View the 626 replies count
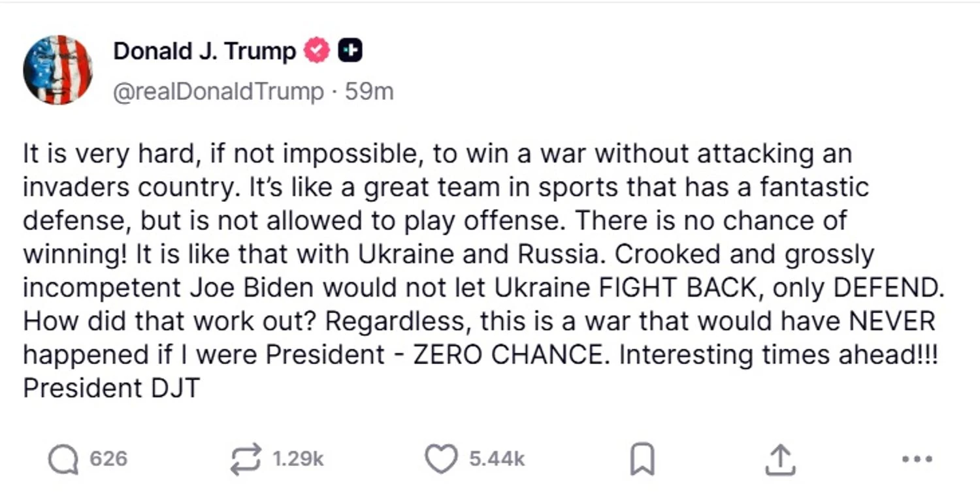 pos(108,459)
